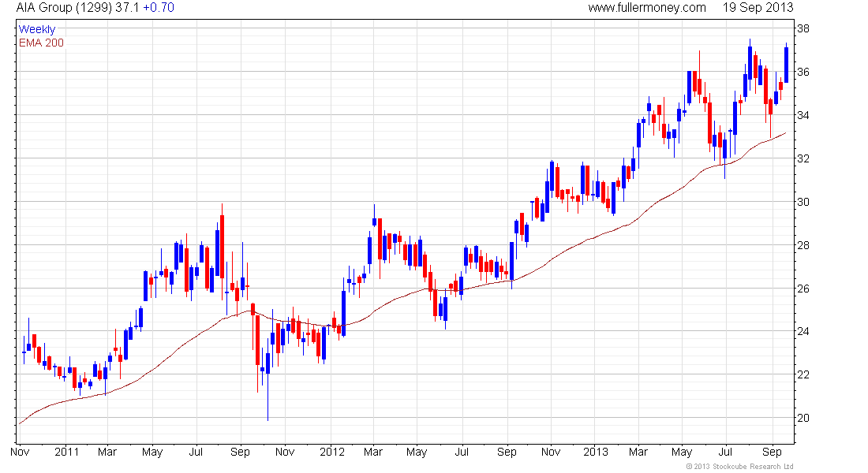Click the EMA 200 legend label
Image resolution: width=868 pixels, height=473 pixels.
tap(42, 43)
